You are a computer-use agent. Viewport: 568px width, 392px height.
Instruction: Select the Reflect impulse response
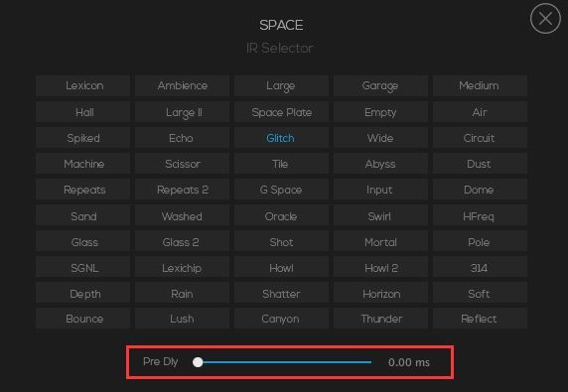pyautogui.click(x=480, y=319)
